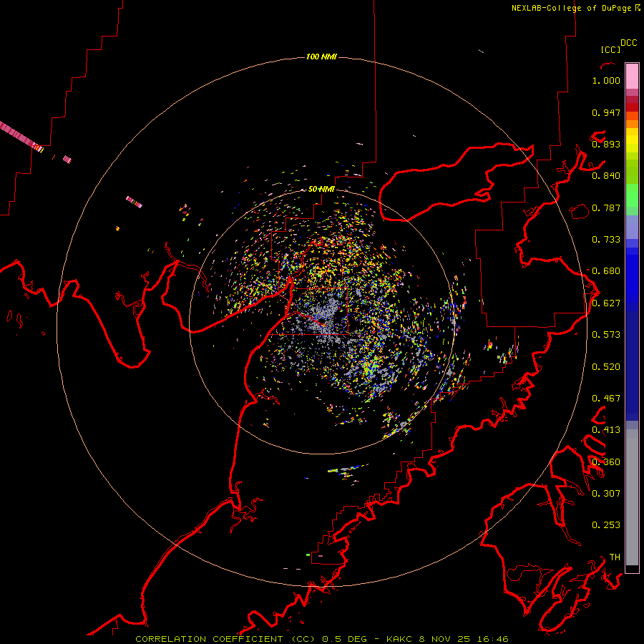Image resolution: width=644 pixels, height=644 pixels.
Task: Click the 0.680 legend value
Action: (x=606, y=271)
